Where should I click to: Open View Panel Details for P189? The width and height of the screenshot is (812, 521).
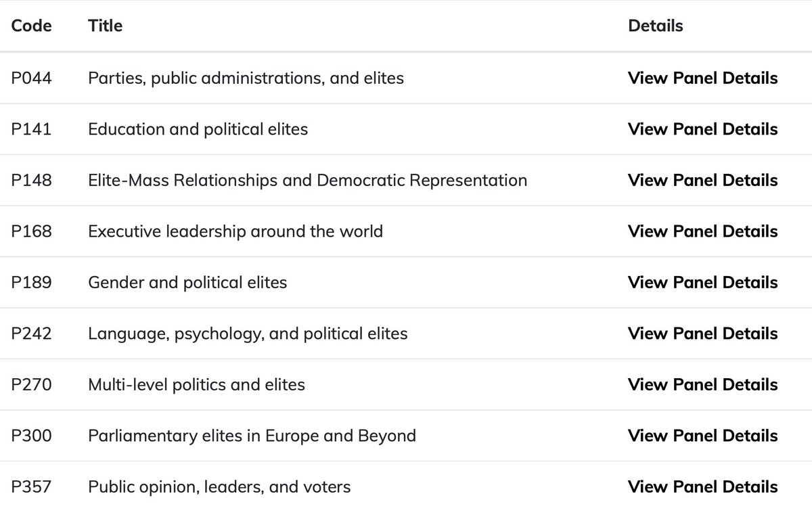(702, 283)
